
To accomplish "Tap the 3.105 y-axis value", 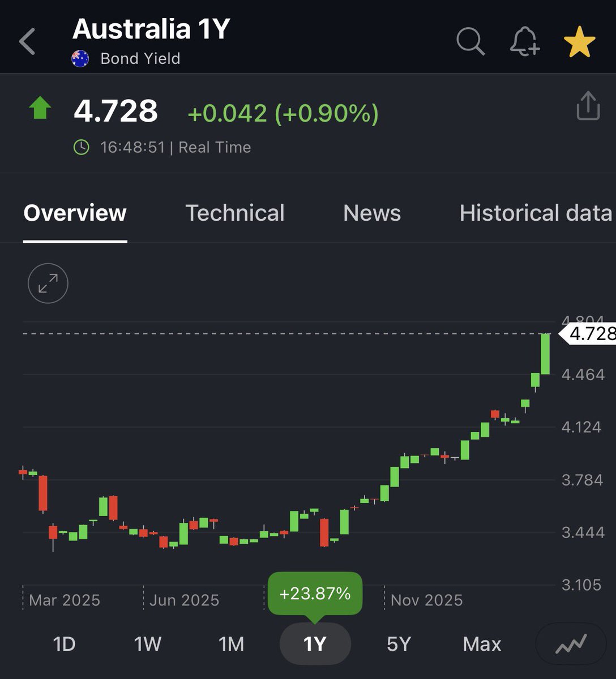I will tap(583, 585).
